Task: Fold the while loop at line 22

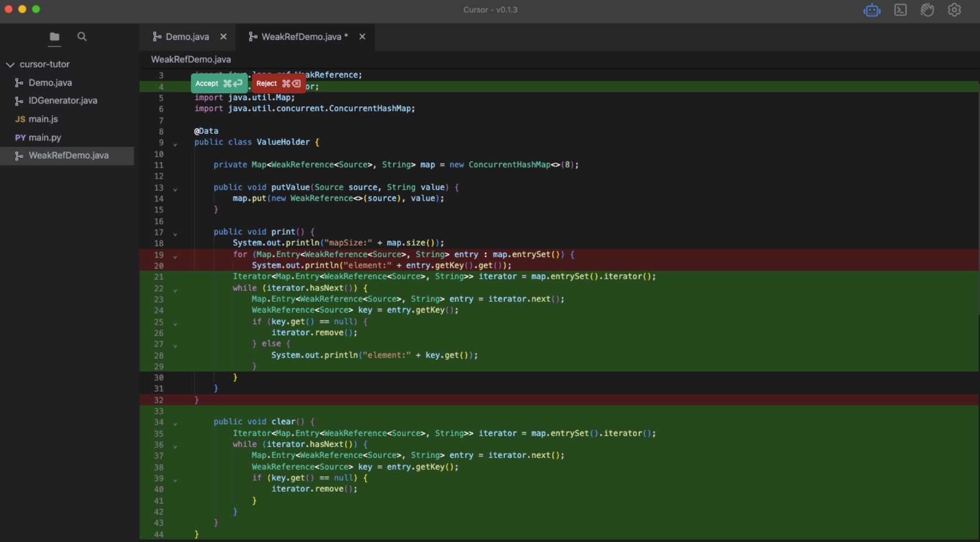Action: tap(175, 290)
